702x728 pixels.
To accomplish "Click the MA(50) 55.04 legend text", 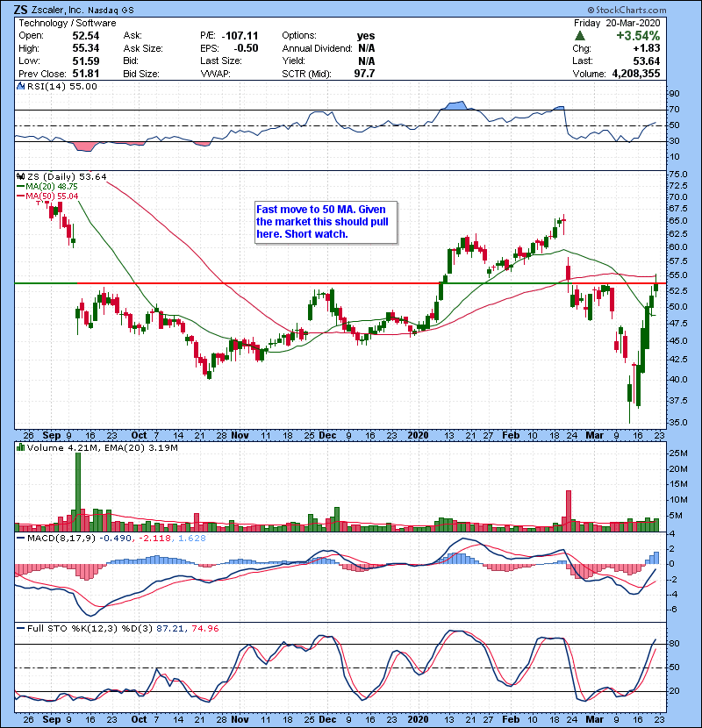I will 52,196.
